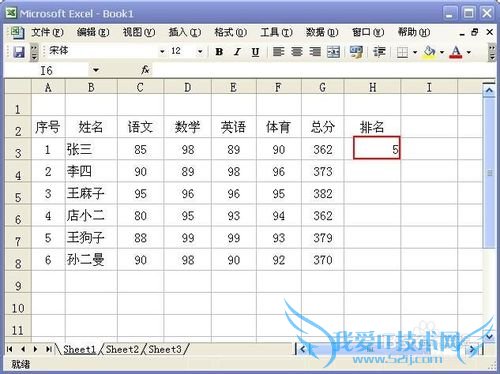Apply the Fill Color bucket
The height and width of the screenshot is (374, 500).
coord(430,52)
